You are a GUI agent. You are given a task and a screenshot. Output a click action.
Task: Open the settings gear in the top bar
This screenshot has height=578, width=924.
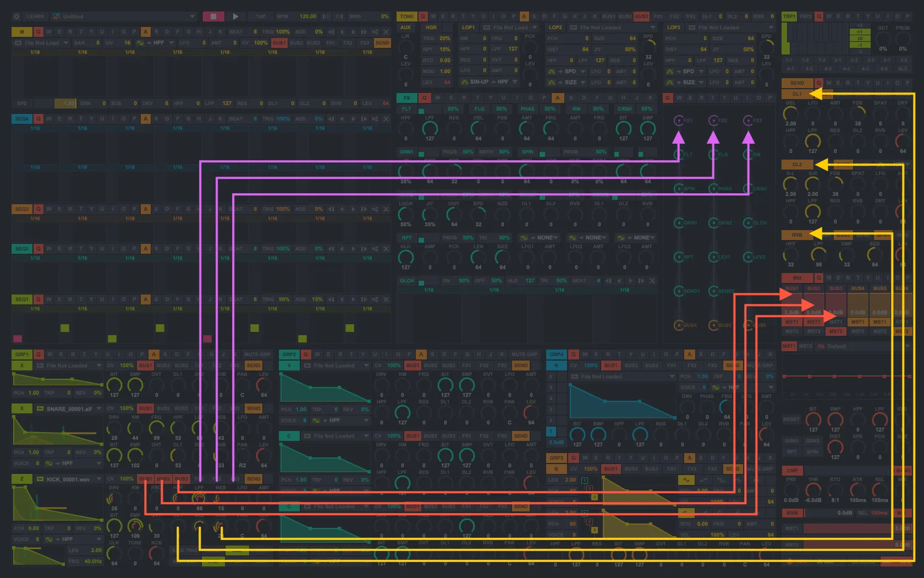point(16,17)
